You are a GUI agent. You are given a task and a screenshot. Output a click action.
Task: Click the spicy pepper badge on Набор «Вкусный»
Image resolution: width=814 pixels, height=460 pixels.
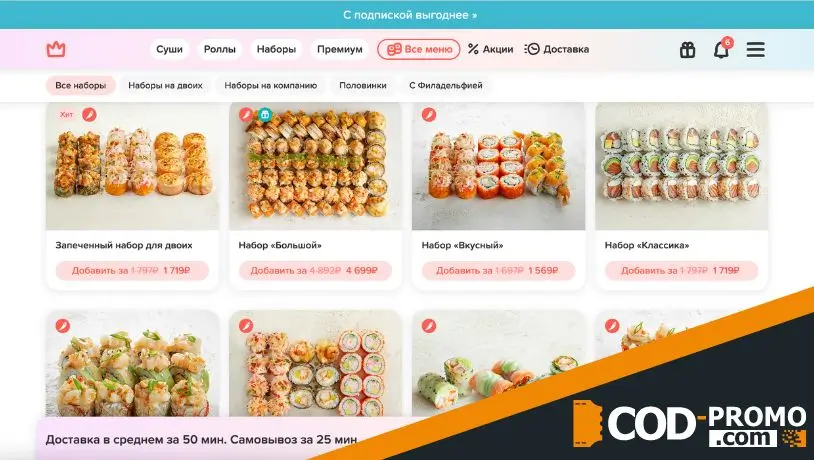tap(429, 114)
